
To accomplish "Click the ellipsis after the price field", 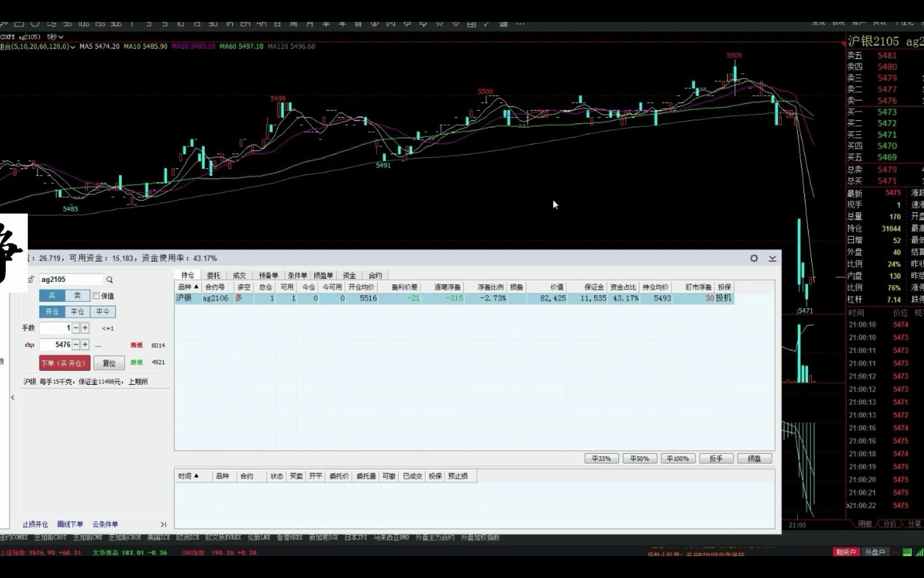I will click(x=98, y=345).
